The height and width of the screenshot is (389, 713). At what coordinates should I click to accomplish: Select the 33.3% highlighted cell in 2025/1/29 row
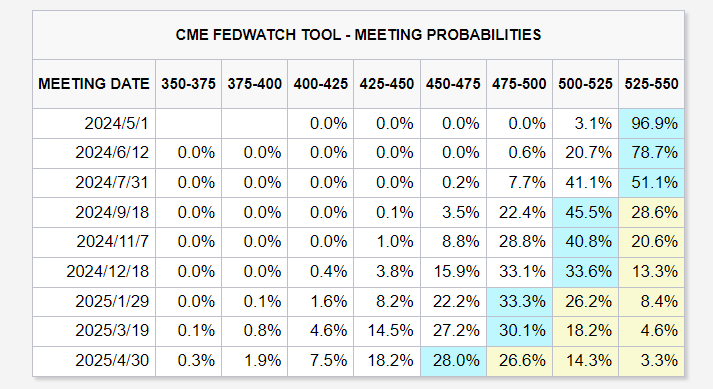pos(519,301)
